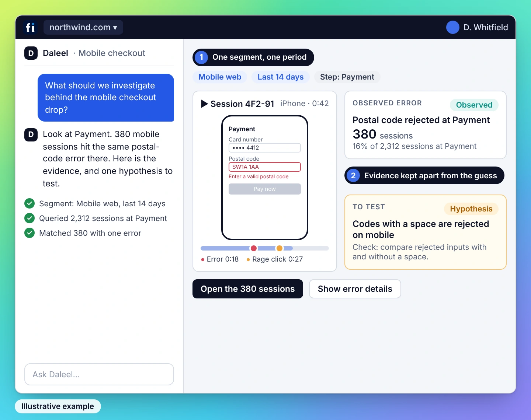Image resolution: width=531 pixels, height=420 pixels.
Task: Click the Session 4F2-91 title
Action: click(x=242, y=104)
